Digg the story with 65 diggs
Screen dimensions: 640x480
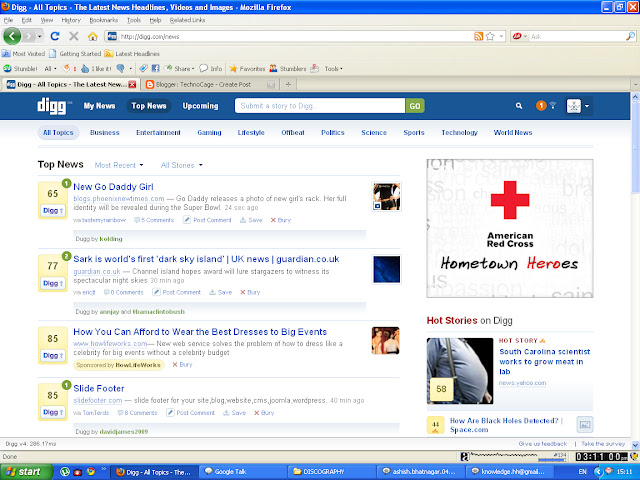pyautogui.click(x=53, y=211)
